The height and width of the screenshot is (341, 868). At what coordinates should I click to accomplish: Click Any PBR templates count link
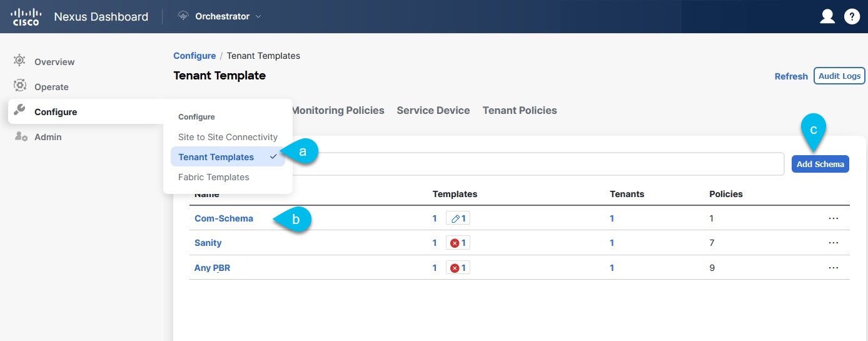(435, 268)
